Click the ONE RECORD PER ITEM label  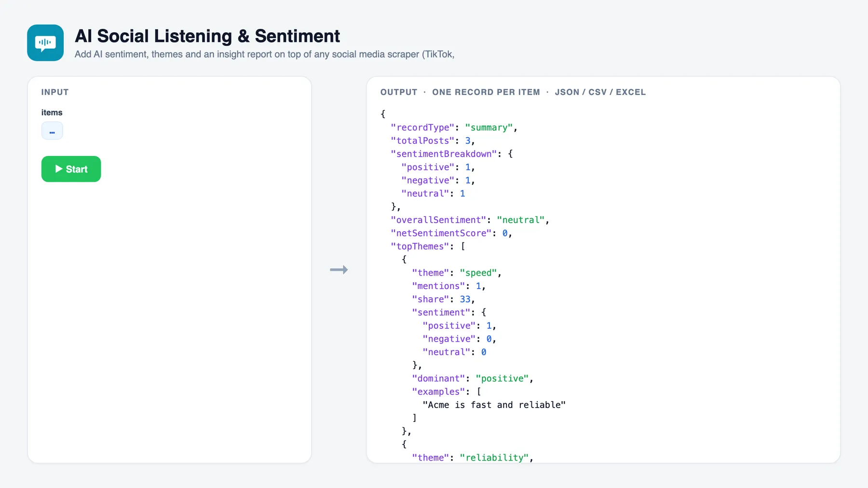click(x=486, y=92)
